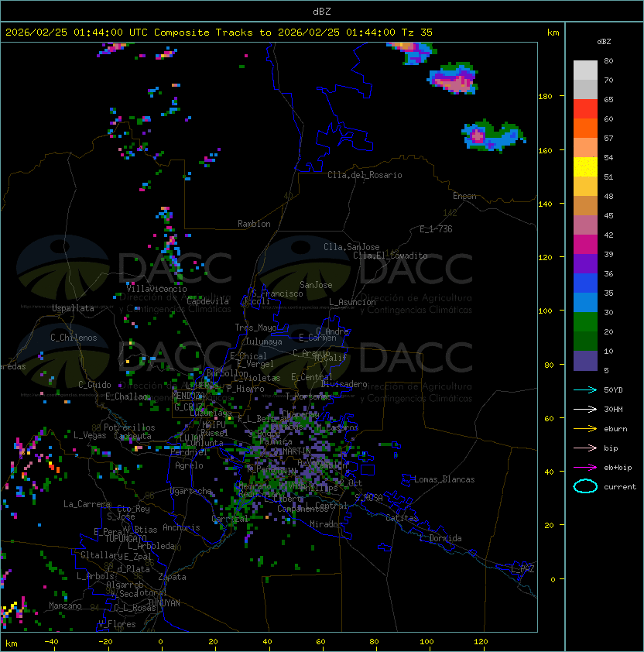Click the 'C_Guido' place label
The image size is (644, 652).
coord(94,385)
